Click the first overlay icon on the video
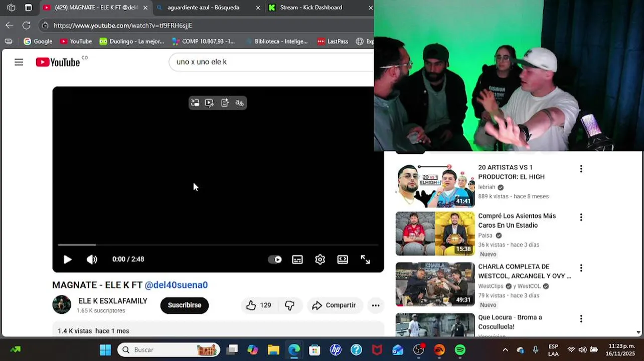This screenshot has width=644, height=361. point(195,103)
